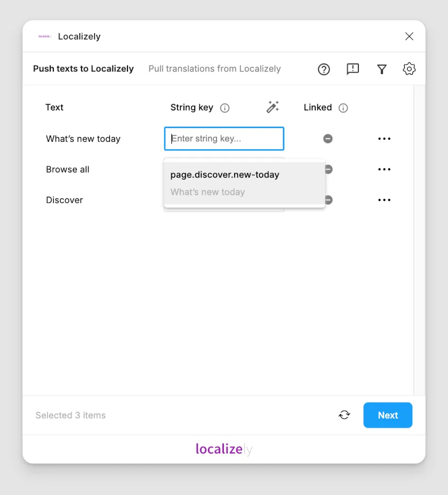Toggle linked status for Browse all

tap(329, 169)
